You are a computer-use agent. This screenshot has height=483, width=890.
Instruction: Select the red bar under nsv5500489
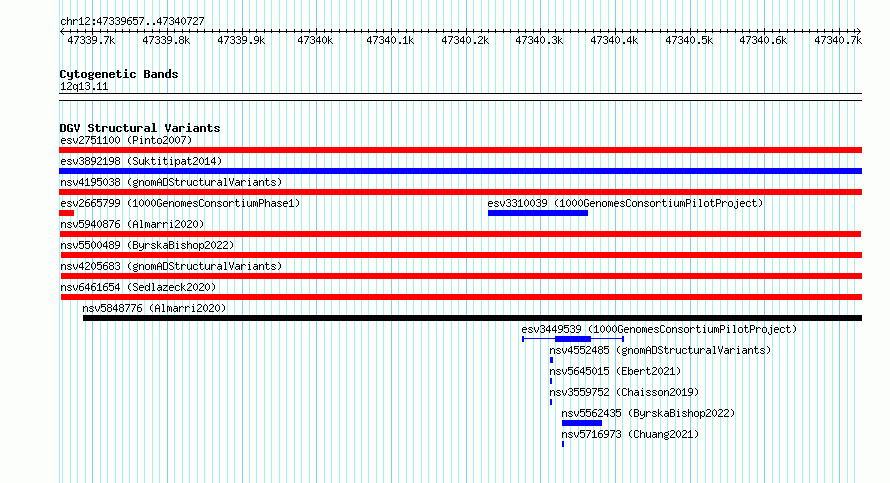click(461, 255)
